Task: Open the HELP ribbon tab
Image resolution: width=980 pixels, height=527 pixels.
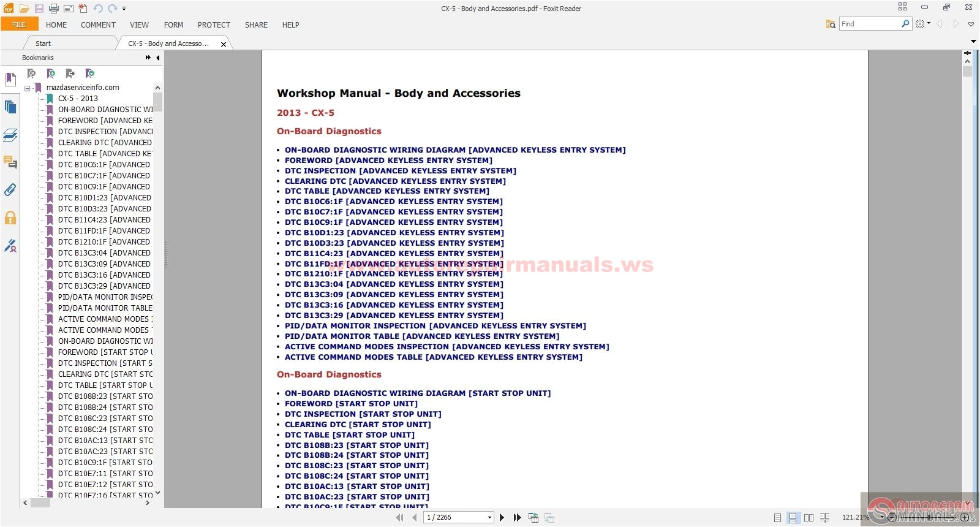Action: 290,25
